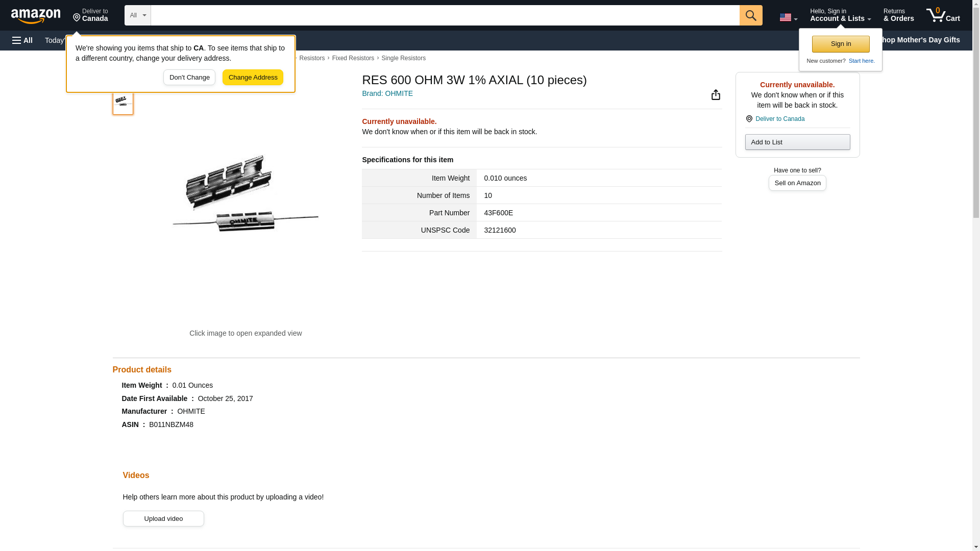980x551 pixels.
Task: Click the search magnifier button
Action: (750, 15)
